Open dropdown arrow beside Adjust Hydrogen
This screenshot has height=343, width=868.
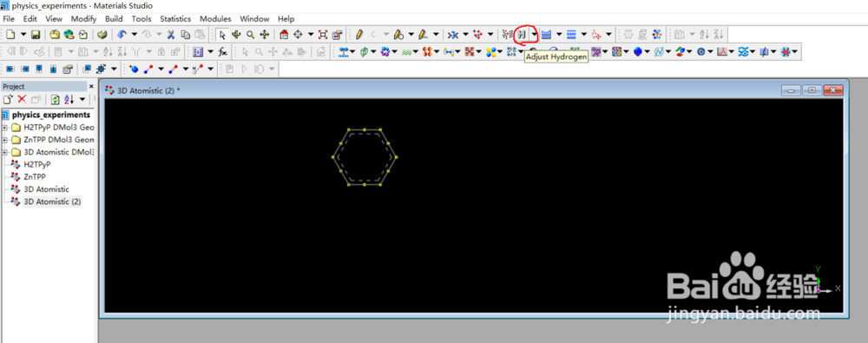(x=534, y=35)
